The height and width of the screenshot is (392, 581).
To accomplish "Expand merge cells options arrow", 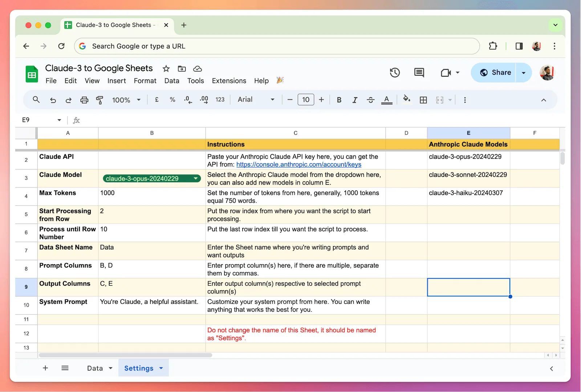I will click(450, 100).
